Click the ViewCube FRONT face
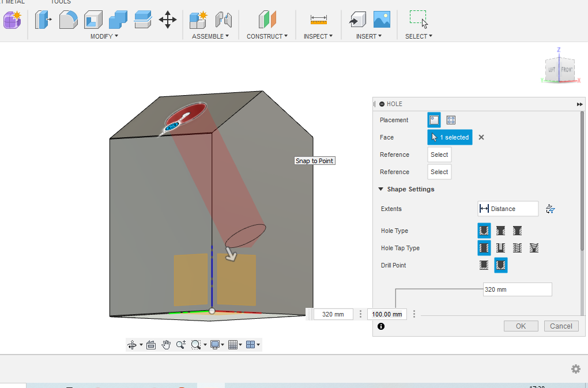588x388 pixels. click(567, 70)
